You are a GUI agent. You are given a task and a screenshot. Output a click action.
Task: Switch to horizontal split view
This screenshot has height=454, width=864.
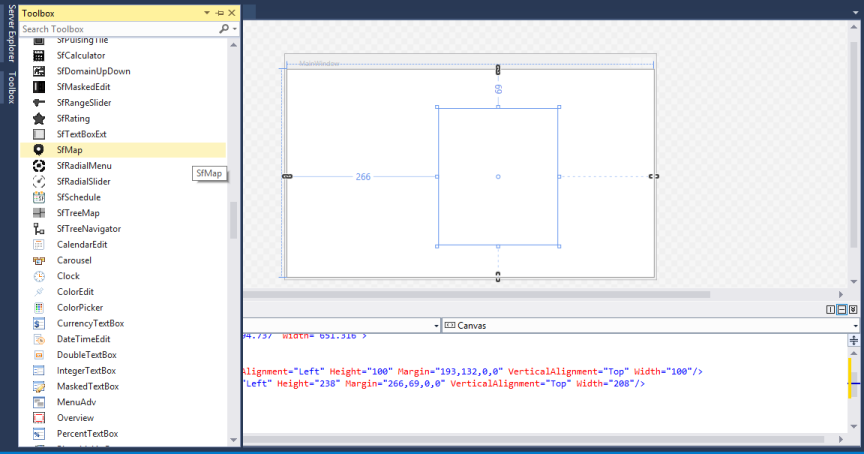pyautogui.click(x=841, y=310)
